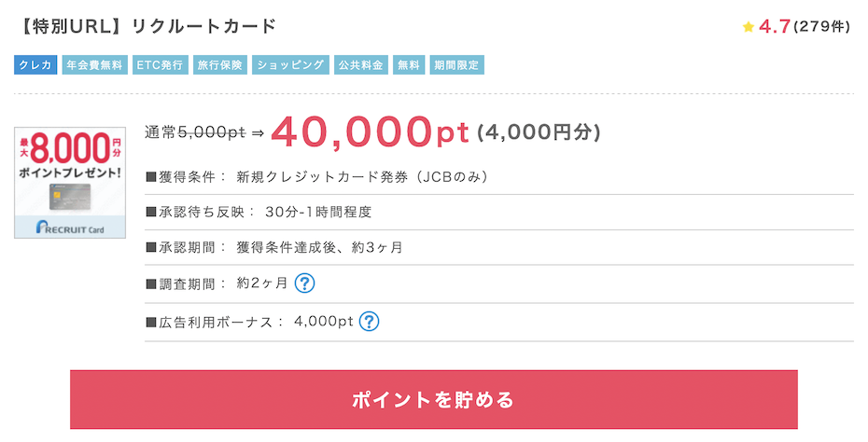Image resolution: width=868 pixels, height=442 pixels.
Task: Select the 期間限定 tag
Action: 456,64
